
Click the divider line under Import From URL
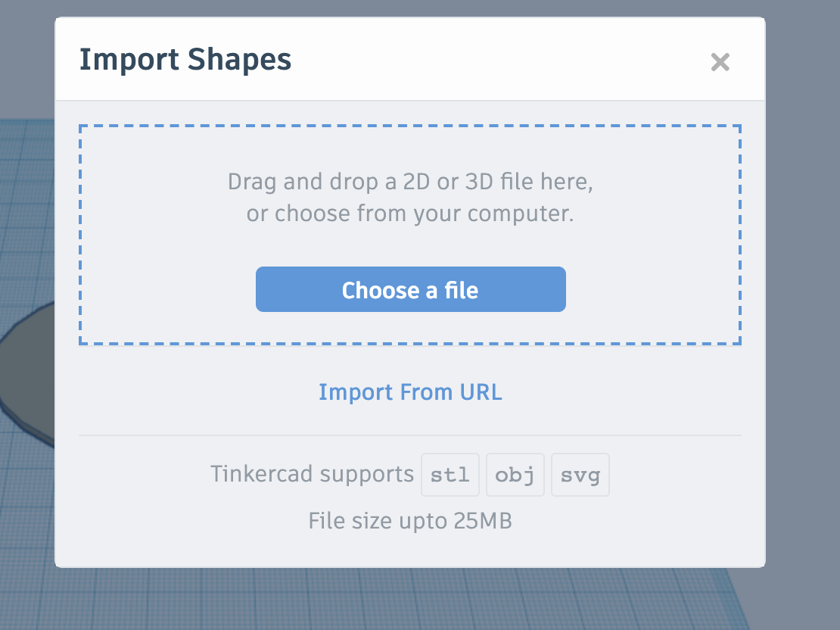[410, 435]
